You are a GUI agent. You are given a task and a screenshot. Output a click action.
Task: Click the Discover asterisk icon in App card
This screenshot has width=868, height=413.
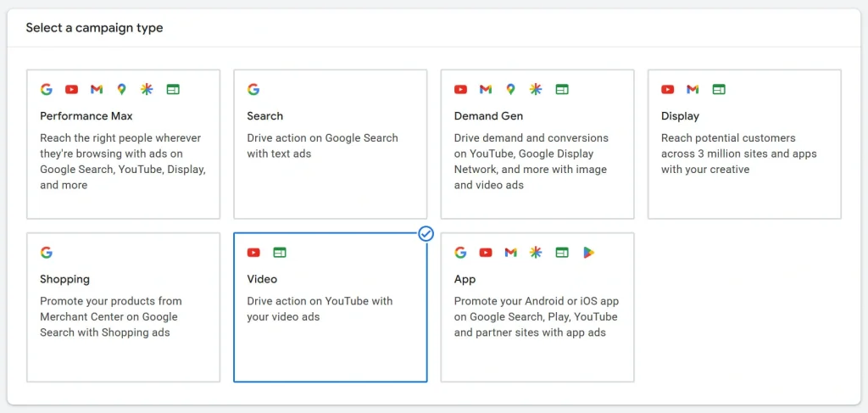(x=536, y=253)
